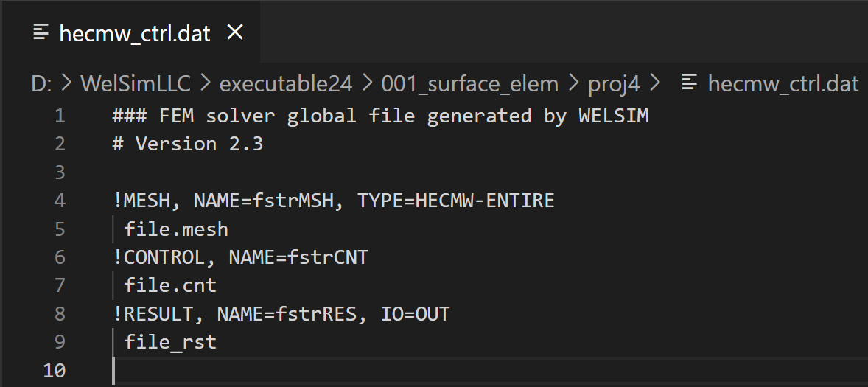Screen dimensions: 868x387
Task: Click line number 1 in the gutter
Action: pos(59,116)
